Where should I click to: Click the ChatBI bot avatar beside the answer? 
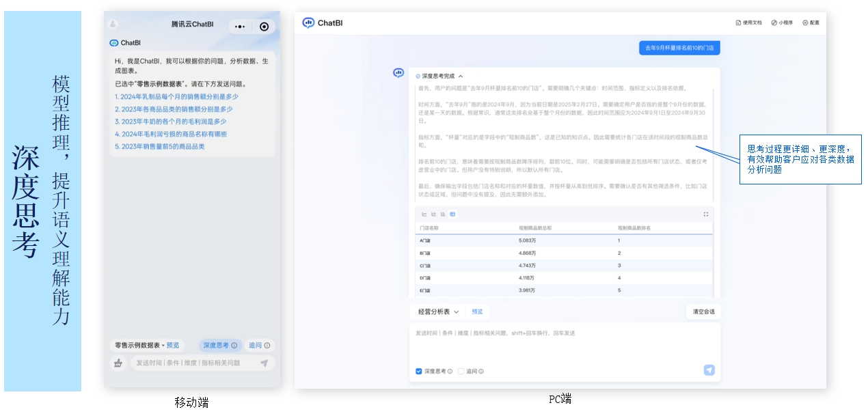[398, 73]
